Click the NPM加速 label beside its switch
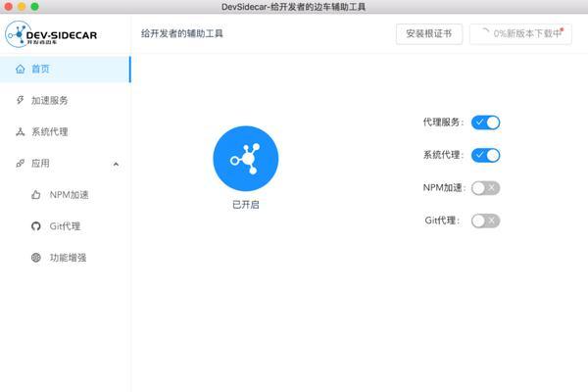Image resolution: width=588 pixels, height=392 pixels. point(444,187)
